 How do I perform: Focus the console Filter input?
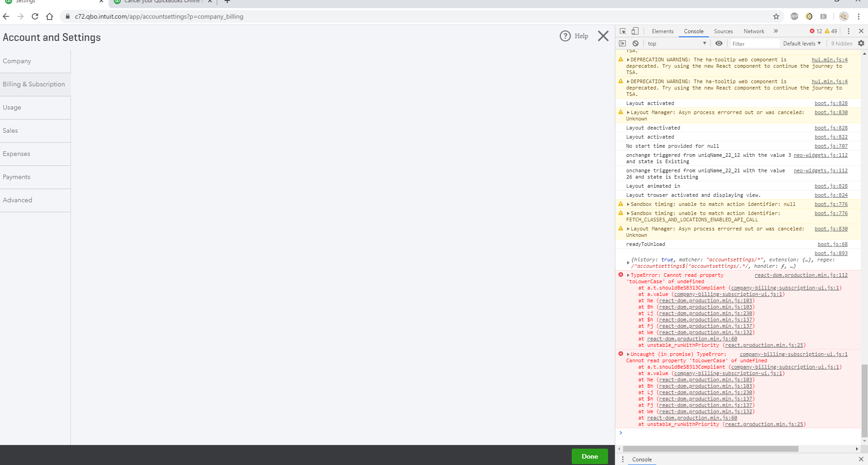[754, 44]
